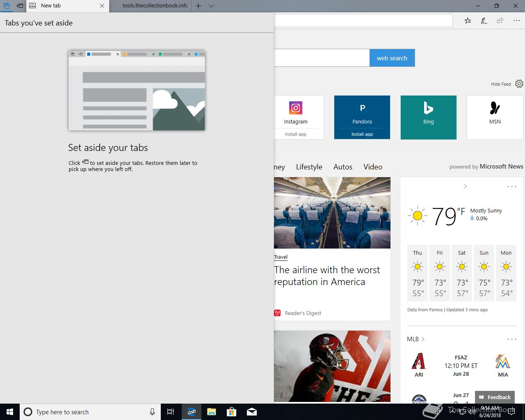Open Edge Beta on the taskbar
The image size is (525, 420).
tap(191, 412)
